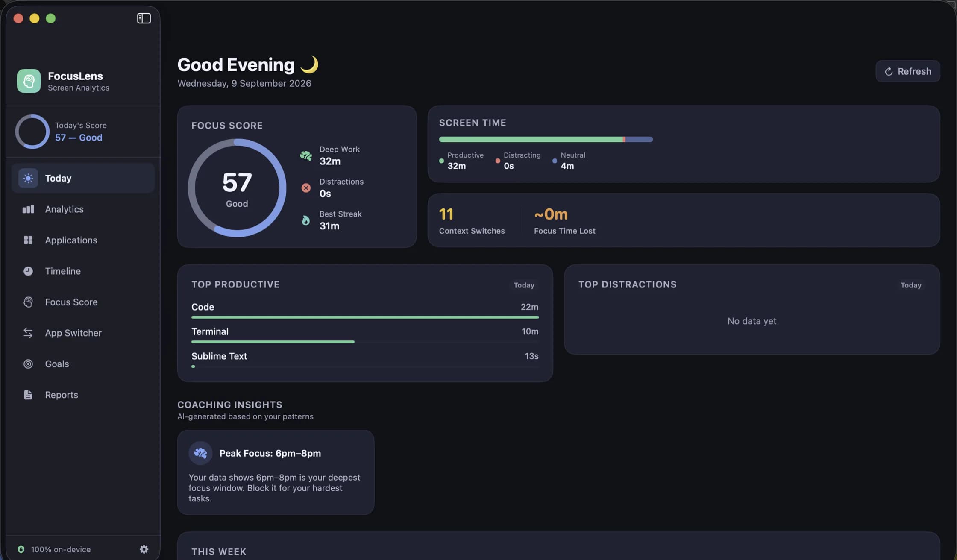Click the Timeline clock icon
Image resolution: width=957 pixels, height=560 pixels.
[x=28, y=271]
